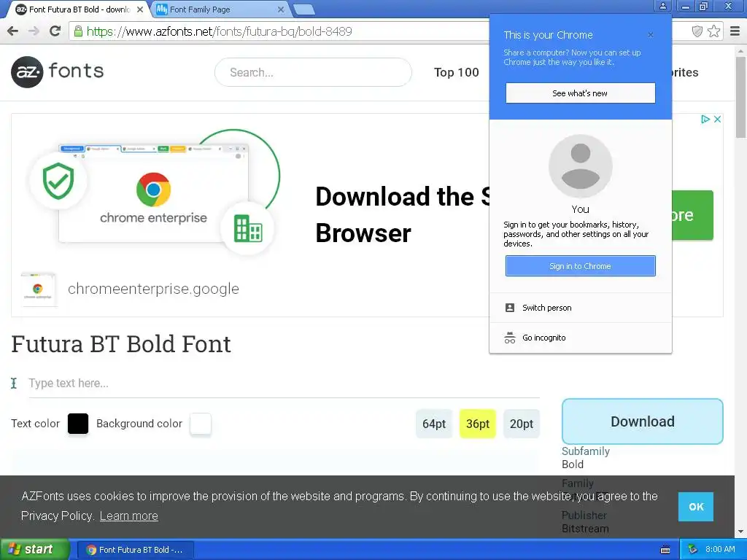Choose Go incognito in profile menu
The image size is (747, 560).
pos(580,338)
